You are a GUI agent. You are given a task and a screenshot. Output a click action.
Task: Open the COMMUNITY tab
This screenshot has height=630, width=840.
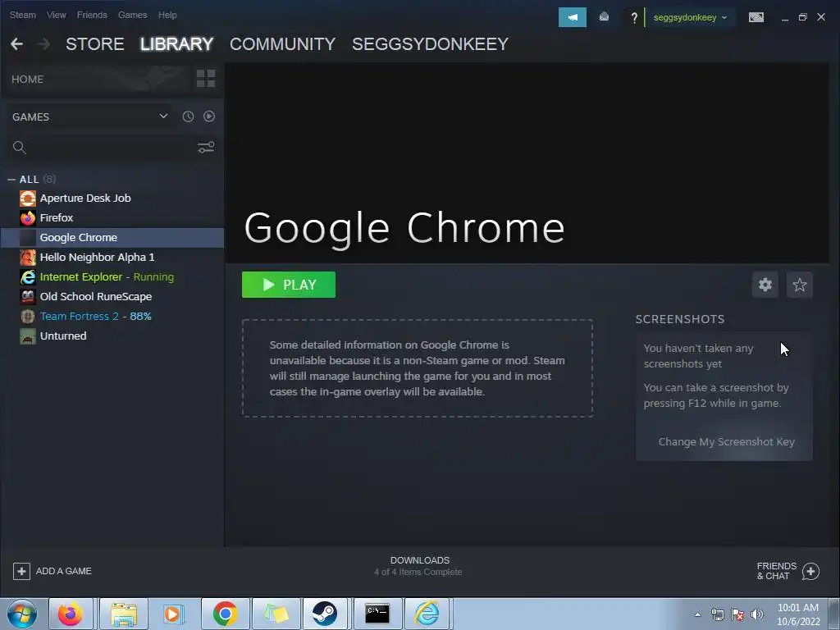282,44
